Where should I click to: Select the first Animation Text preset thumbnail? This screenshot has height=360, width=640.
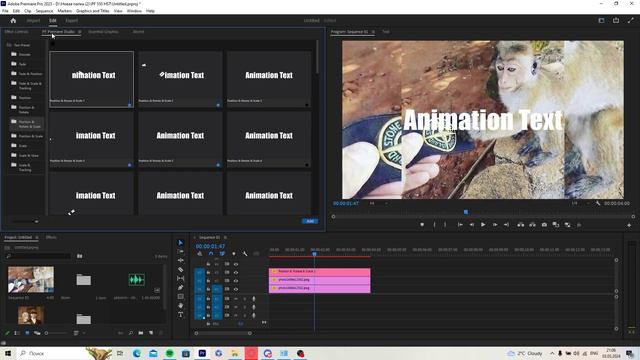91,79
